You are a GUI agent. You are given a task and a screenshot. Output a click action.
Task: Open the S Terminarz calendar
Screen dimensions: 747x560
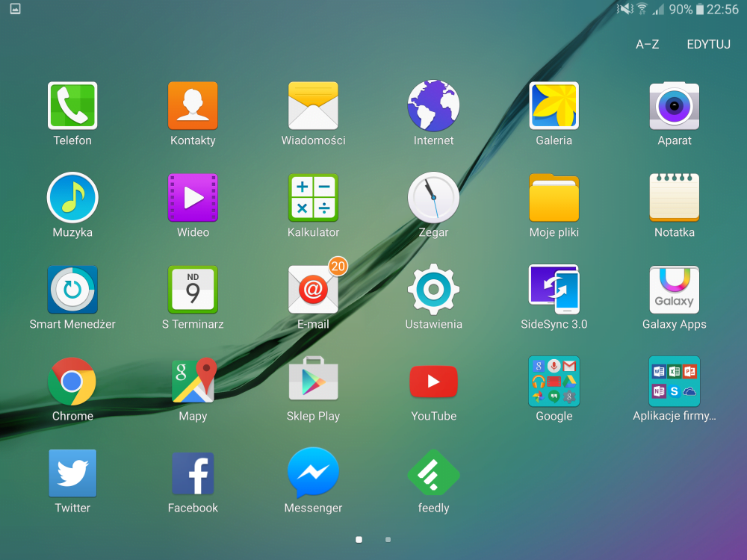coord(193,290)
